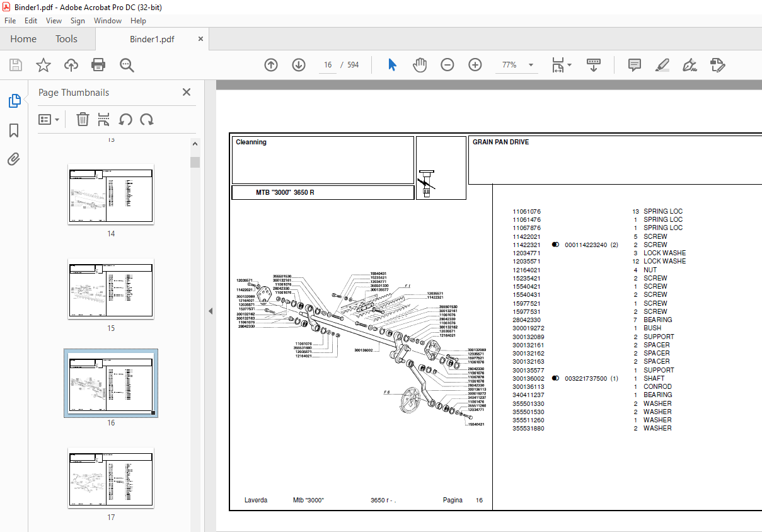Zoom out with the minus button
The width and height of the screenshot is (762, 532).
pyautogui.click(x=447, y=65)
